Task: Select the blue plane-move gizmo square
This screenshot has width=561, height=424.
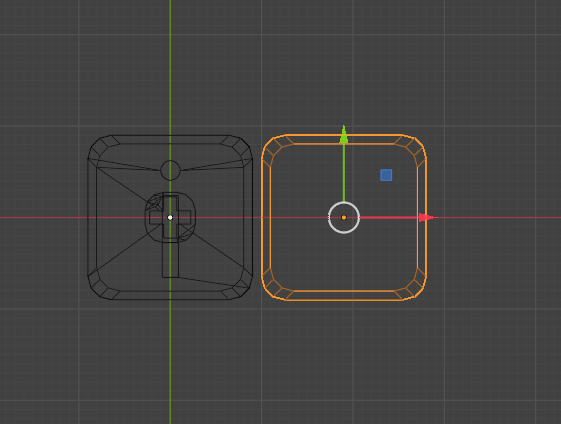Action: 386,175
